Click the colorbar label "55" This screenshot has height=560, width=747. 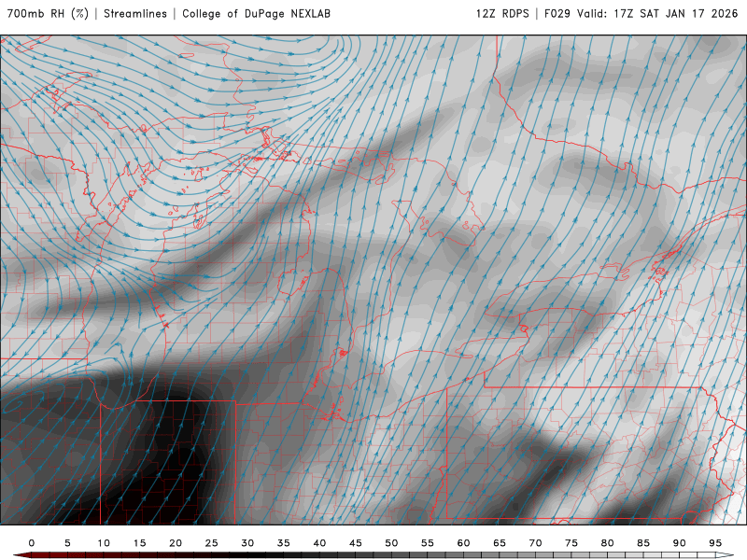[x=428, y=543]
